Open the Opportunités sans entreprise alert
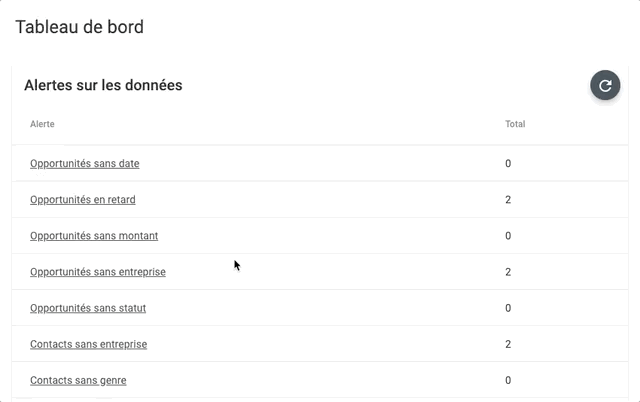The image size is (640, 402). (98, 272)
